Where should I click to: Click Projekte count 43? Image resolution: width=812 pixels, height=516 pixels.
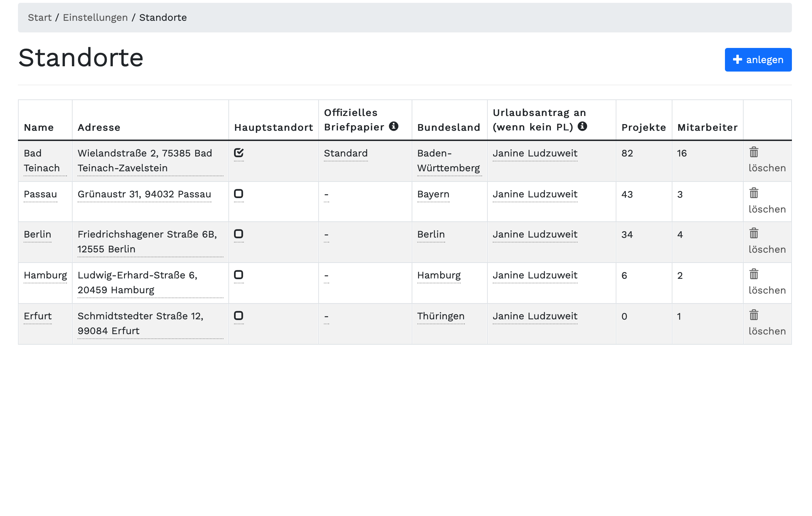pyautogui.click(x=627, y=194)
